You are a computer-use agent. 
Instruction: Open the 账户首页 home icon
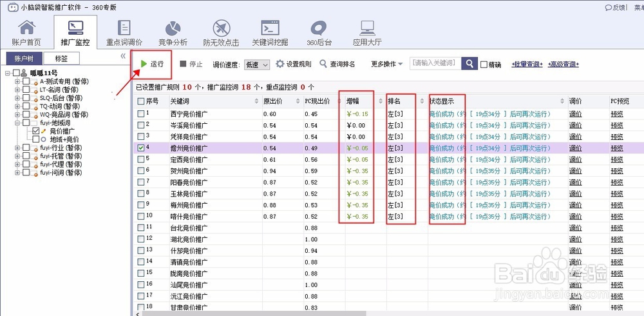[x=26, y=28]
